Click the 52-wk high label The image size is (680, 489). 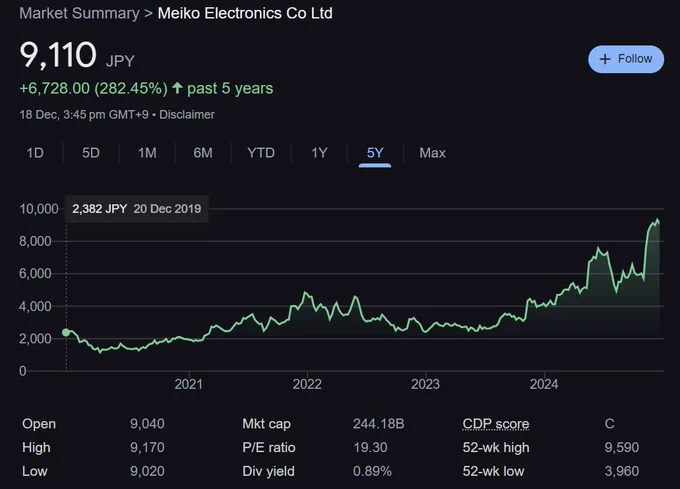pos(496,447)
